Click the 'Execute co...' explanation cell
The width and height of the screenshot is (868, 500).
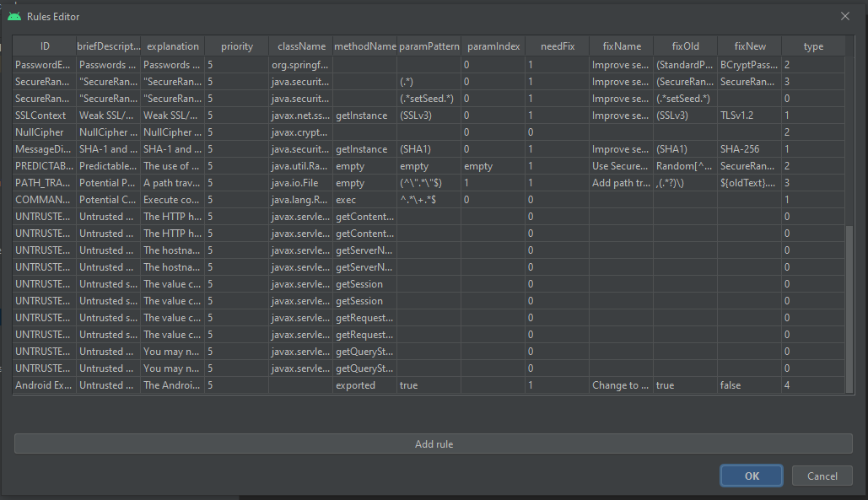(x=173, y=200)
